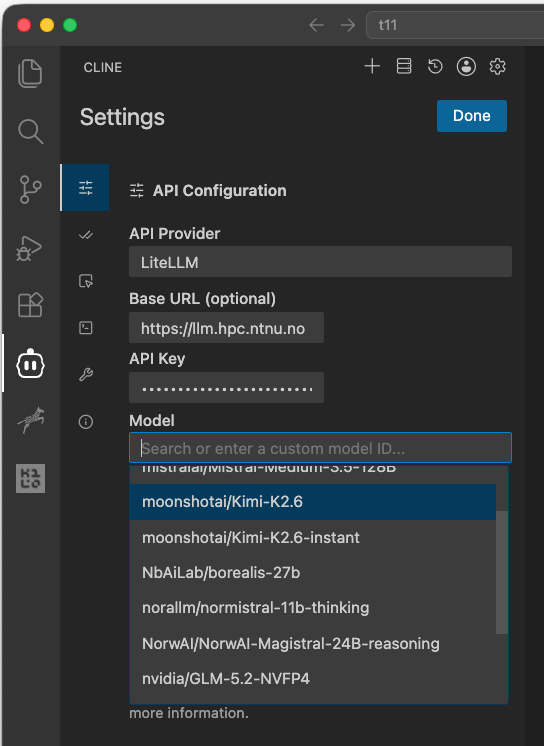This screenshot has height=746, width=544.
Task: Open the wrench debug settings tab
Action: click(86, 374)
